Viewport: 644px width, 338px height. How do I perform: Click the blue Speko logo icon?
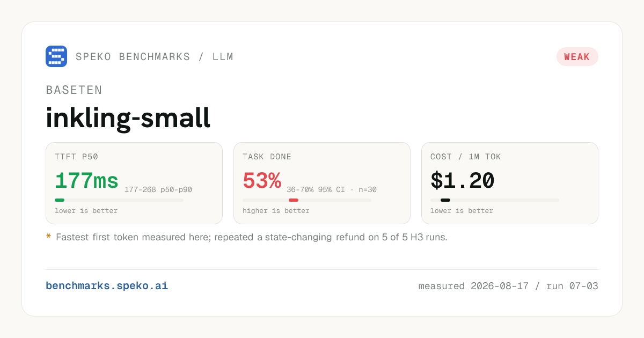(x=56, y=56)
